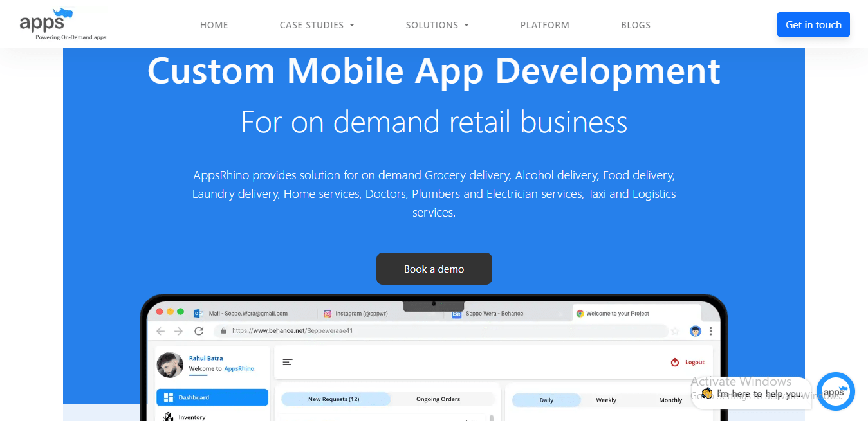Switch stats to Monthly
868x421 pixels.
tap(670, 400)
